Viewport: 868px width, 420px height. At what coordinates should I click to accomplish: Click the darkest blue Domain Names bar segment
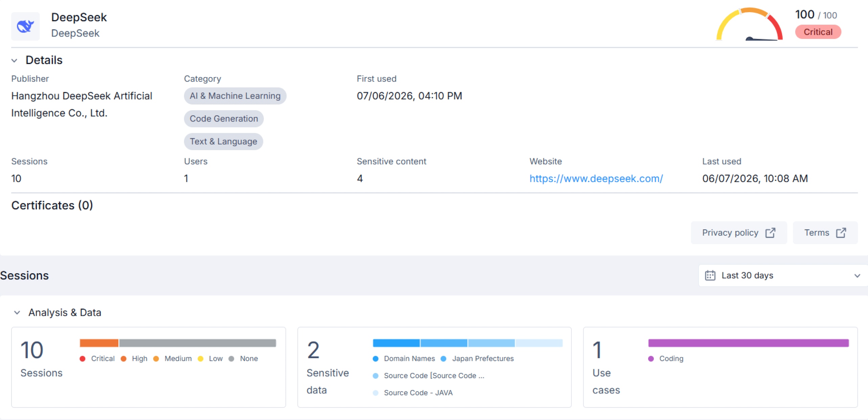click(396, 343)
